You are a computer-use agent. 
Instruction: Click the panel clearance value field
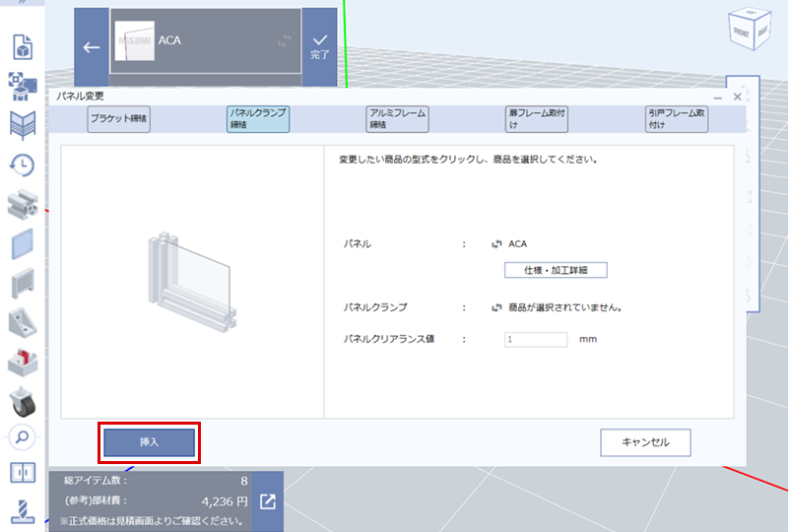click(536, 339)
